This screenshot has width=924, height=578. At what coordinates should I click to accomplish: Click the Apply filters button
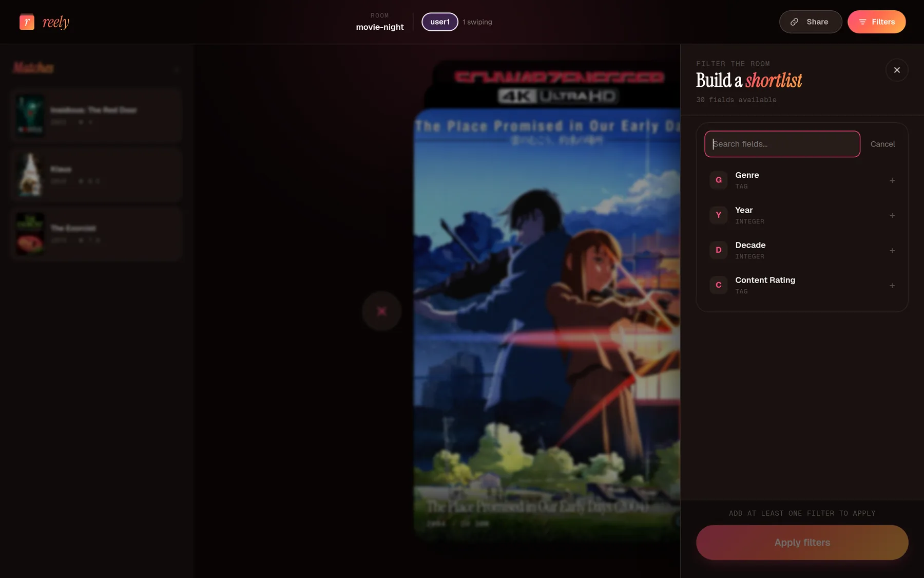802,543
